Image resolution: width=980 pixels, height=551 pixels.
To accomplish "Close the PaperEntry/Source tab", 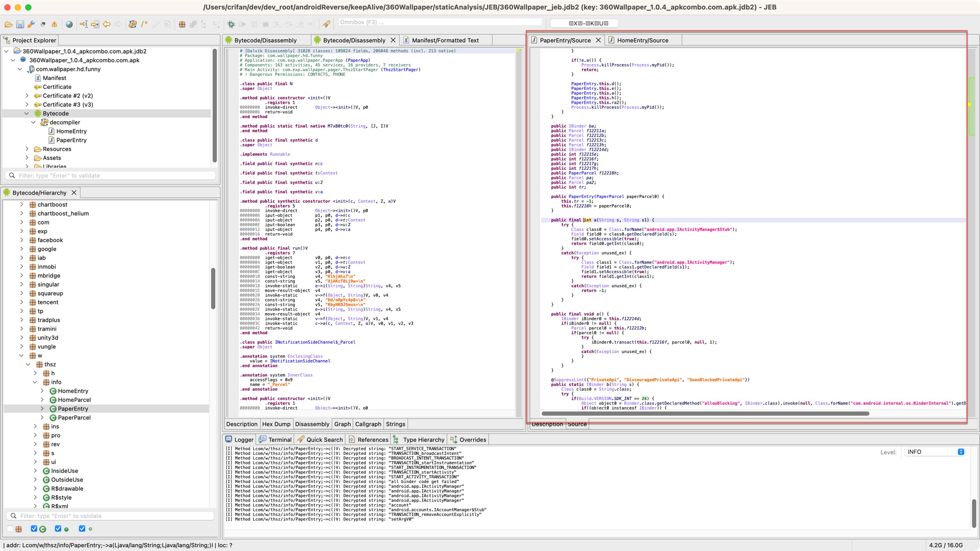I will click(x=598, y=40).
